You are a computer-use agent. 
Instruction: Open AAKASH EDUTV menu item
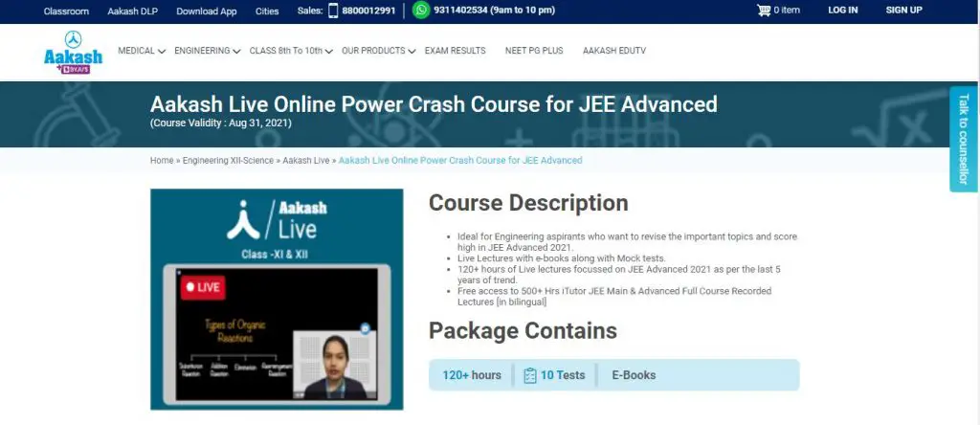tap(613, 51)
